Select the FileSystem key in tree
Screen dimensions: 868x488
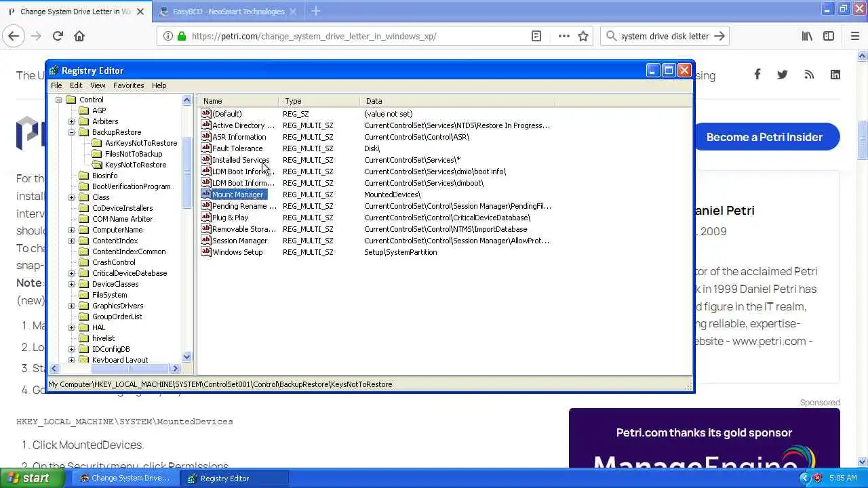pos(109,295)
